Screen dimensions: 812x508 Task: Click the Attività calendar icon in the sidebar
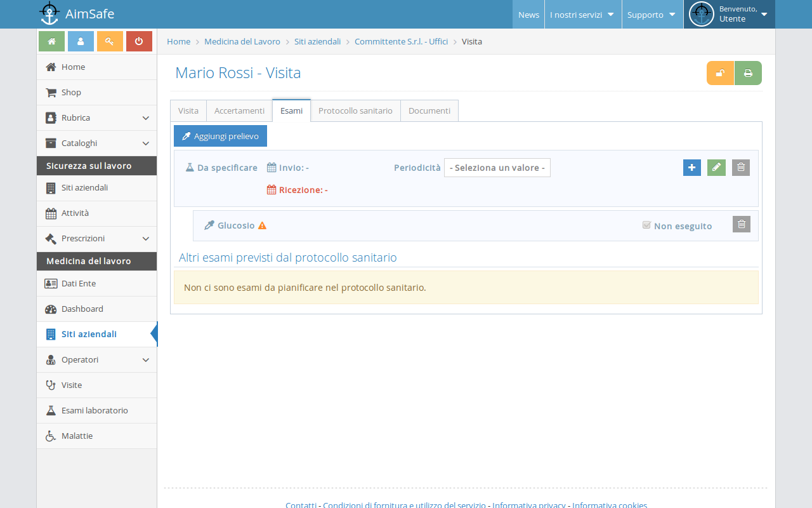[51, 213]
